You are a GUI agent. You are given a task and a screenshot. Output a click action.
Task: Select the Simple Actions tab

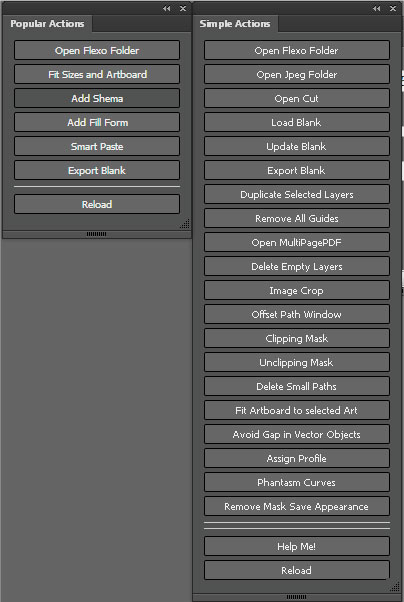point(235,24)
